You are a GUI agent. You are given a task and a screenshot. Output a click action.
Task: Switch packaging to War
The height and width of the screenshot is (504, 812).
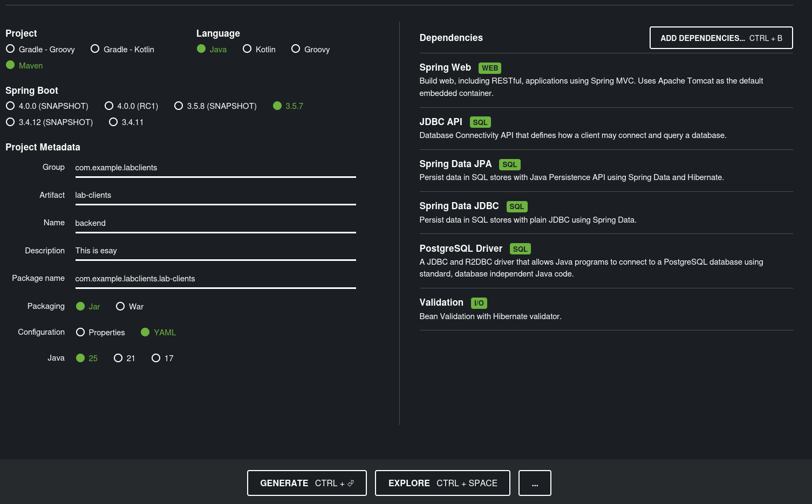[x=120, y=307]
